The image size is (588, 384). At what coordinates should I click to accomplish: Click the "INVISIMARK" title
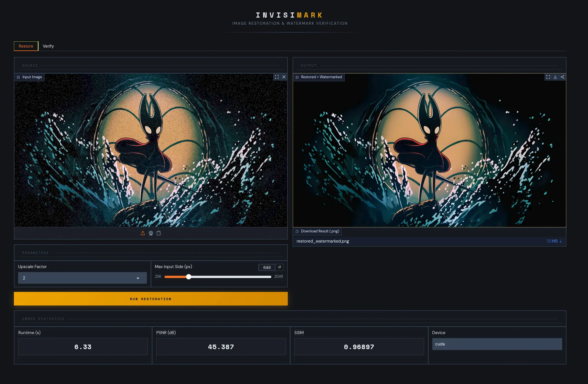pos(289,15)
